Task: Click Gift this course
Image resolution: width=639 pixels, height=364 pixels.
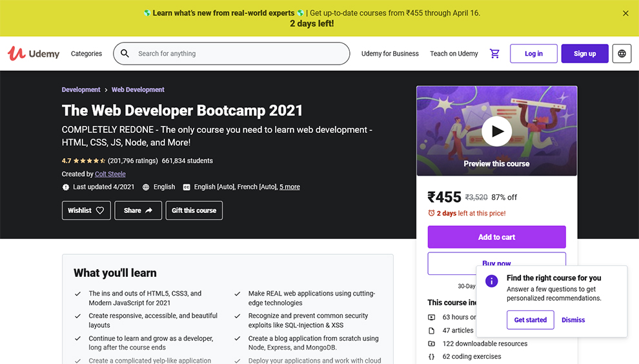Action: click(x=194, y=210)
